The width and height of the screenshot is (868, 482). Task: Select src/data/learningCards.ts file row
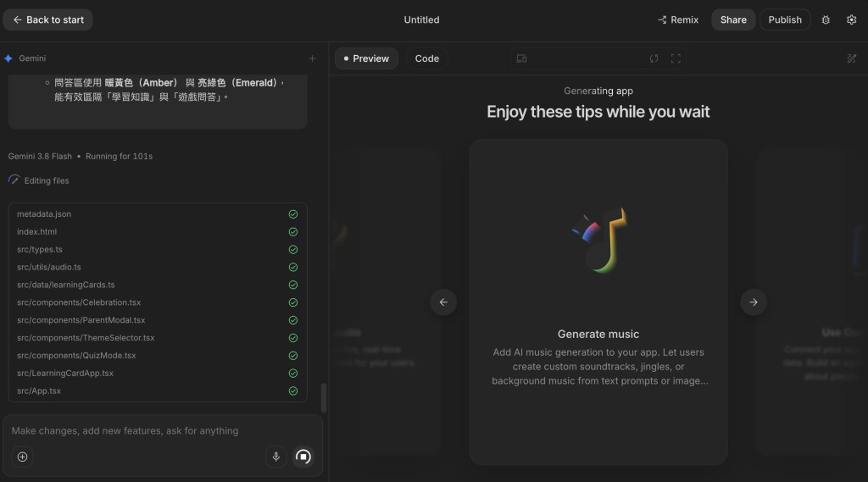tap(157, 285)
